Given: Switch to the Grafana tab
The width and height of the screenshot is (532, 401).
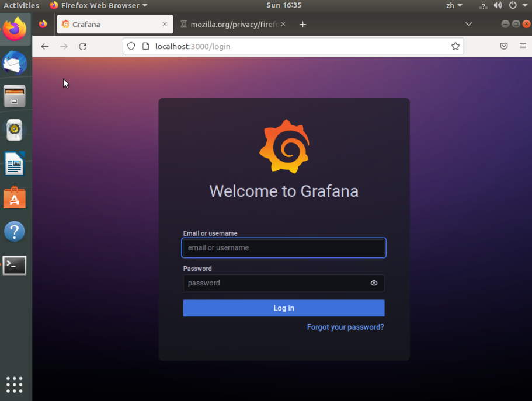Looking at the screenshot, I should [x=115, y=24].
